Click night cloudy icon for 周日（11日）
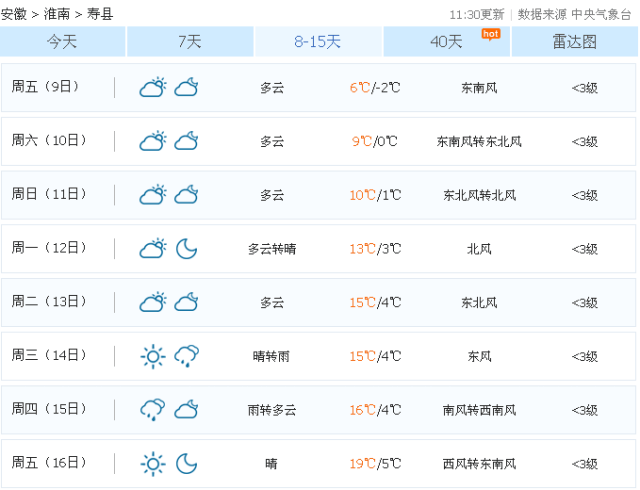The image size is (640, 490). (187, 195)
